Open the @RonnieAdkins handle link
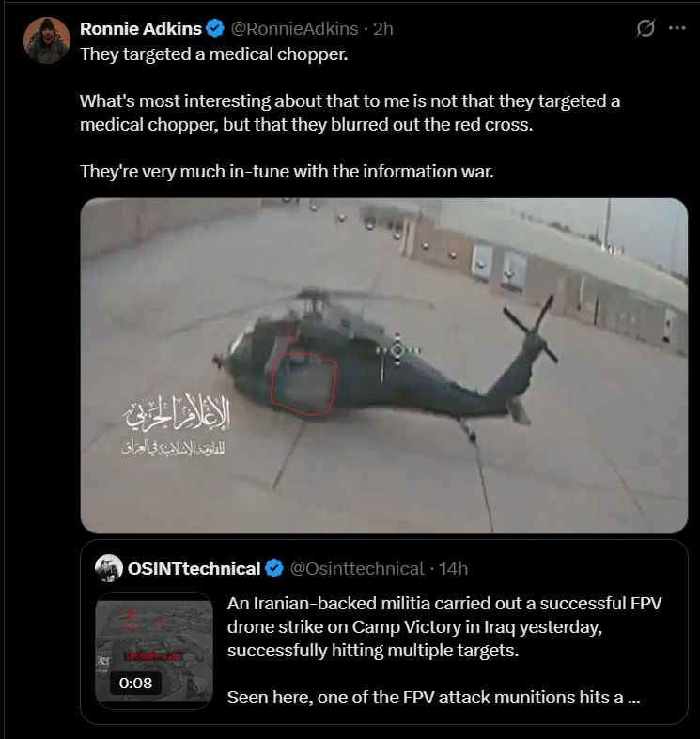The image size is (700, 739). (294, 29)
